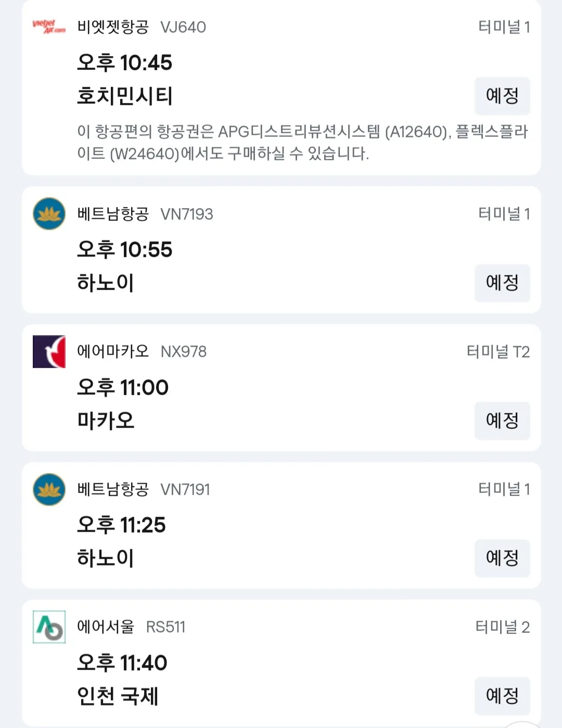The image size is (562, 728).
Task: Tap 예정 status button for NX978
Action: pyautogui.click(x=502, y=420)
